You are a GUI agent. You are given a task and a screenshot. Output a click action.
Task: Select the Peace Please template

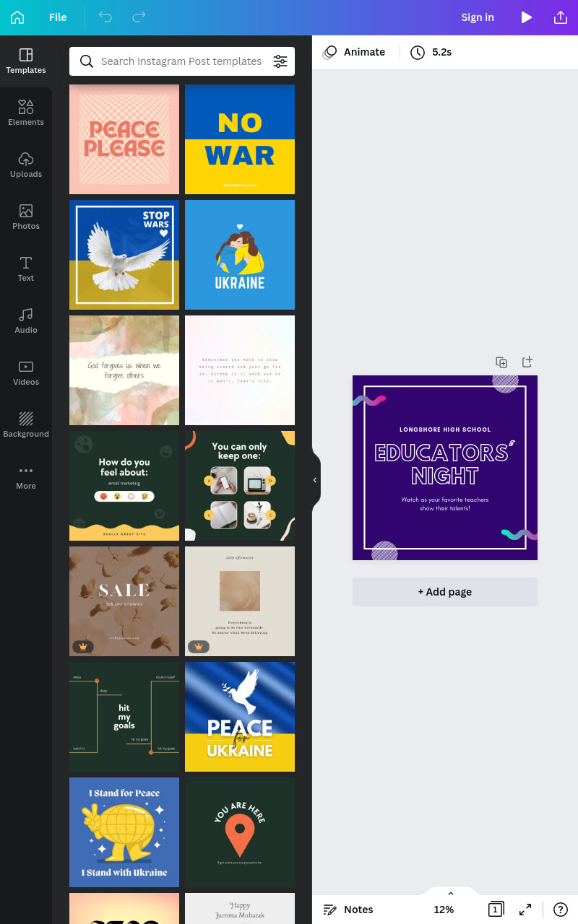click(124, 139)
